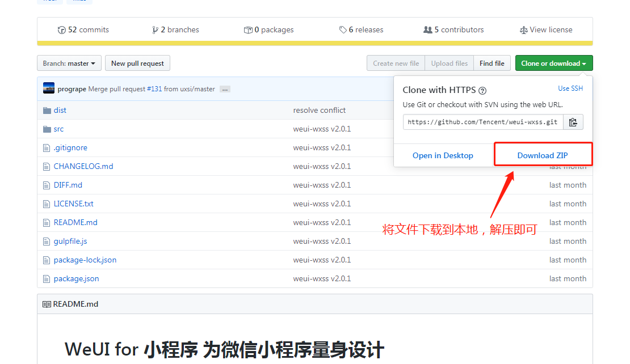
Task: Click 'weui-wxss v2.0.1' message on src row
Action: pyautogui.click(x=322, y=129)
